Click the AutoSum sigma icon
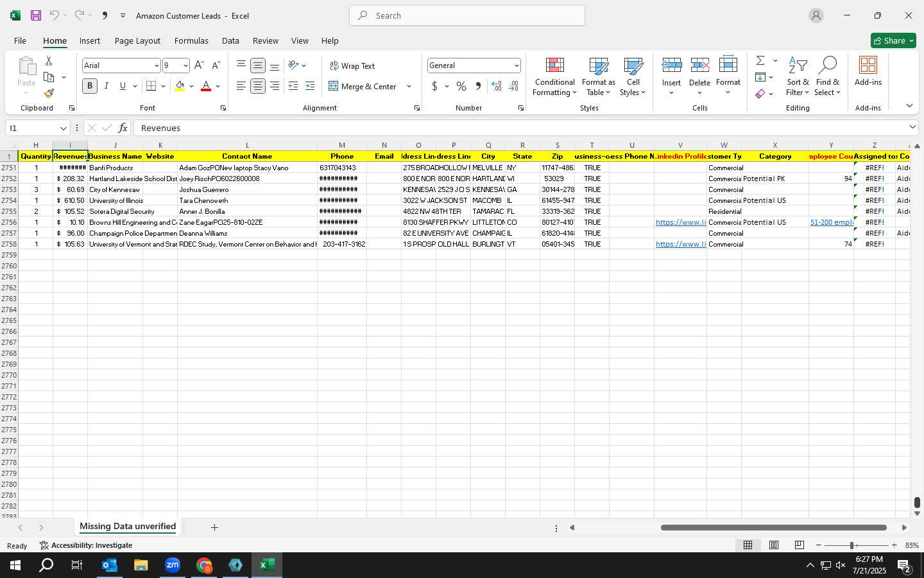924x578 pixels. point(760,60)
